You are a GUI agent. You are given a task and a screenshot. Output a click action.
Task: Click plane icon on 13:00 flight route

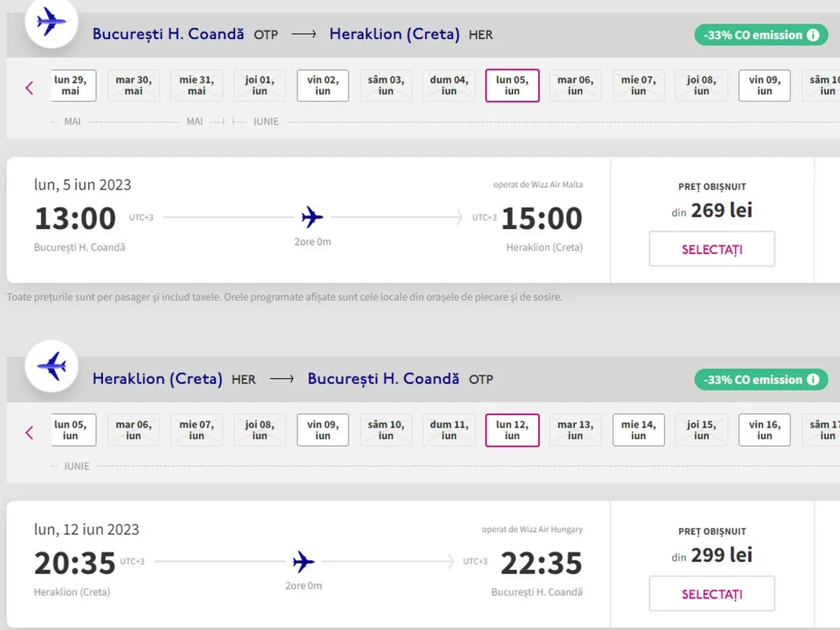coord(312,218)
